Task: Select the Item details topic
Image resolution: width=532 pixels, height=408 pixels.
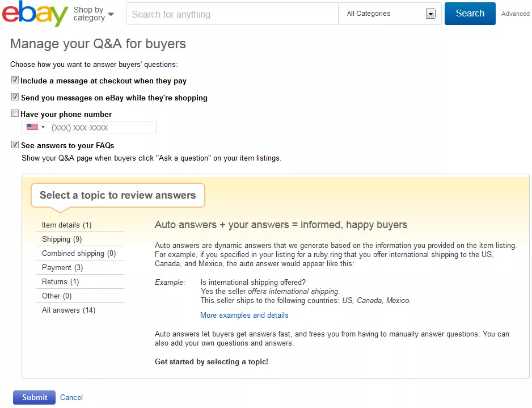Action: point(66,225)
